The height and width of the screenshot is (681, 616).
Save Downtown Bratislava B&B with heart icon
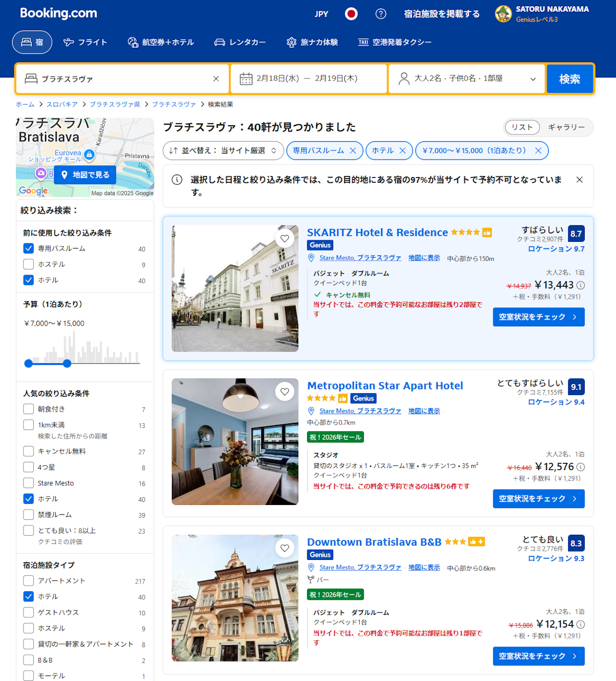point(285,548)
